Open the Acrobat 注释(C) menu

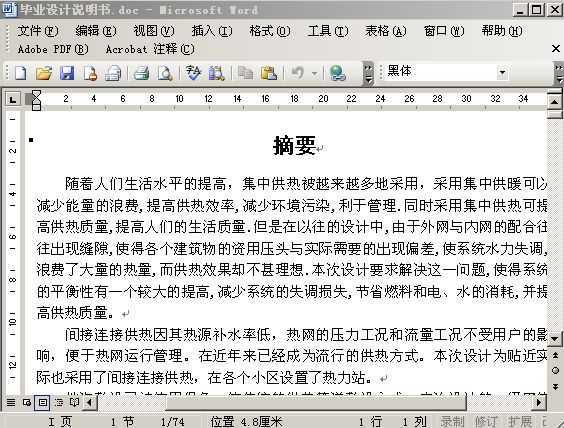[150, 49]
